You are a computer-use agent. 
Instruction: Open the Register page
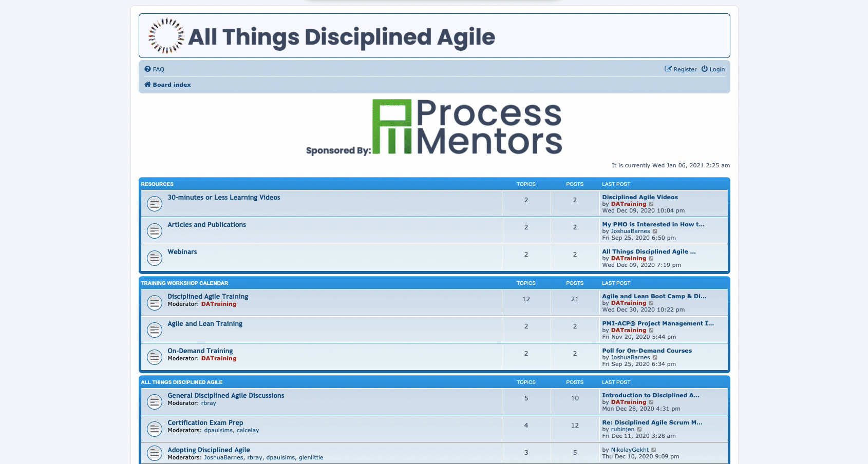pos(681,69)
